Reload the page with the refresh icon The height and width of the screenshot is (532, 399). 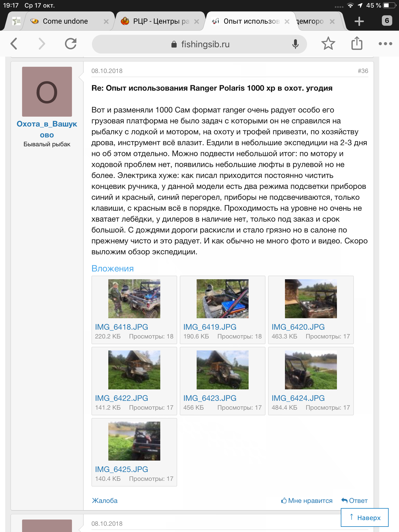pyautogui.click(x=71, y=44)
